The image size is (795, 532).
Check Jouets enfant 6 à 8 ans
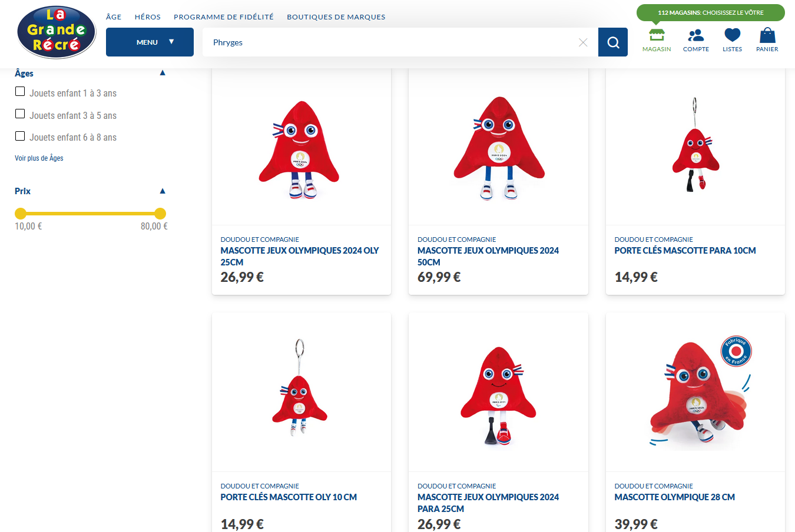[x=20, y=136]
